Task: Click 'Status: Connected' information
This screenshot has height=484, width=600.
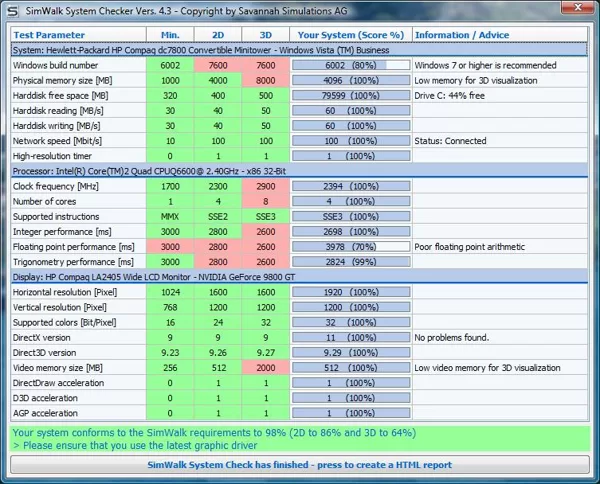Action: pyautogui.click(x=450, y=141)
